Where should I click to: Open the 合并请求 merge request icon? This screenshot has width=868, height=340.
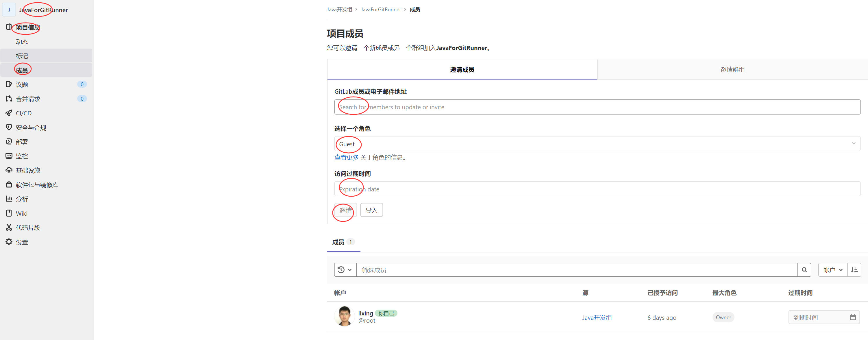(x=9, y=98)
